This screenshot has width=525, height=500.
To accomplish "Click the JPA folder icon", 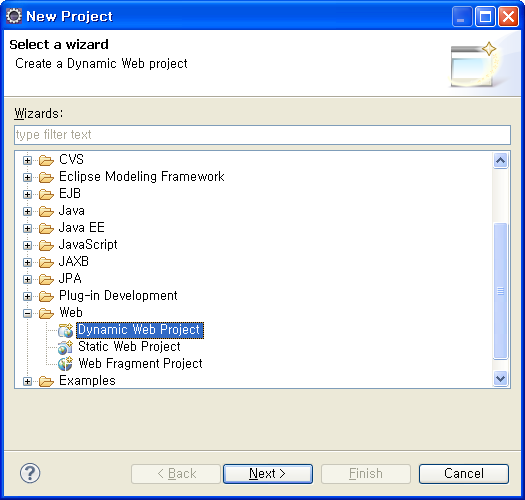I will click(x=46, y=279).
